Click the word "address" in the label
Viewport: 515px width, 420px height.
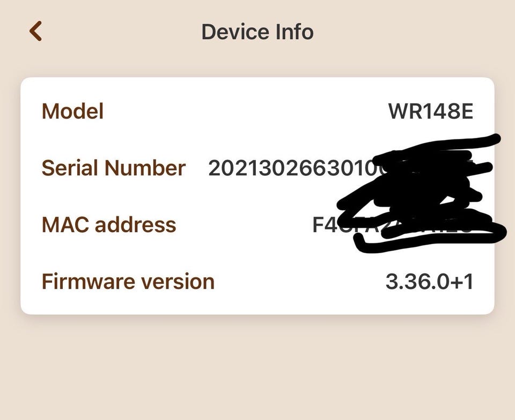click(x=135, y=224)
